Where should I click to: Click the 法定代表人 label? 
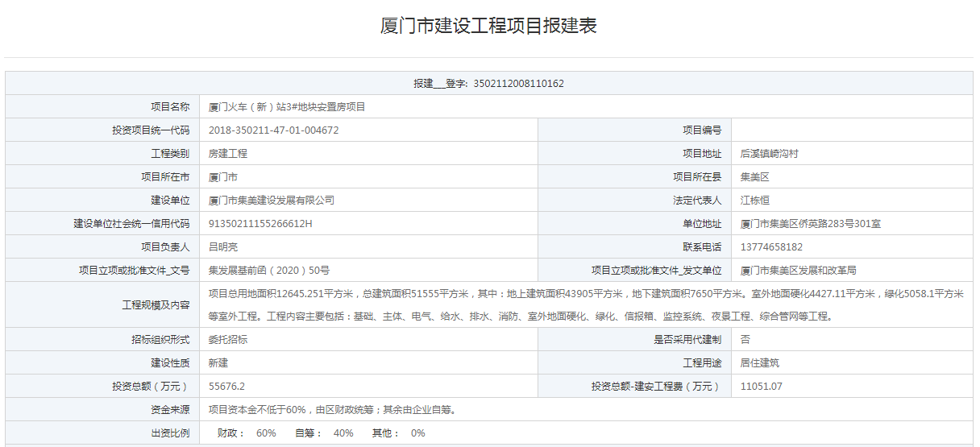click(x=697, y=201)
